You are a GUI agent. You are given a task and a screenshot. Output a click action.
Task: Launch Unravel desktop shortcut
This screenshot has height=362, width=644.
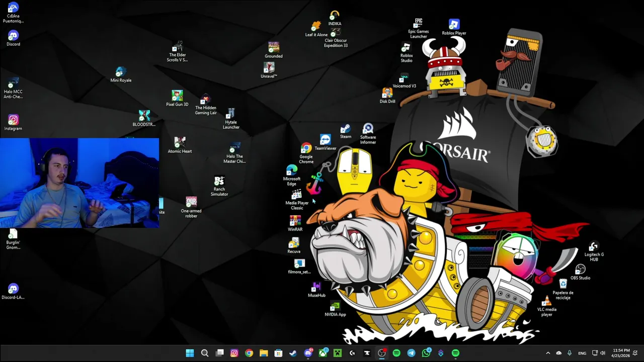[x=269, y=70]
